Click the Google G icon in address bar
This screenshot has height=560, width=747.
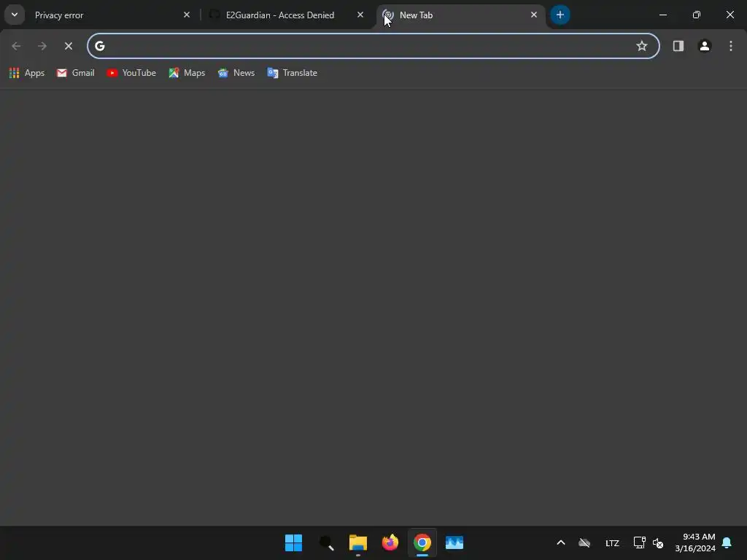pyautogui.click(x=99, y=46)
